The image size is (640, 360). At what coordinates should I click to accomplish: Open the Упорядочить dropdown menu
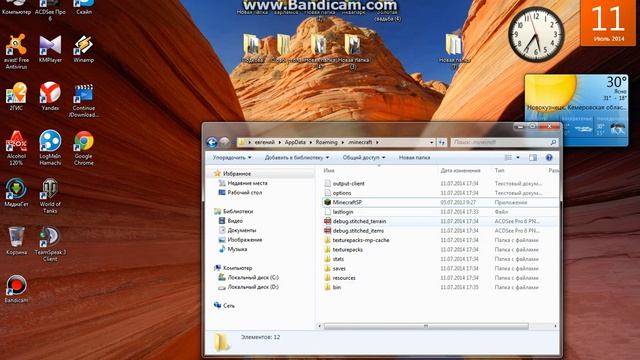(232, 158)
